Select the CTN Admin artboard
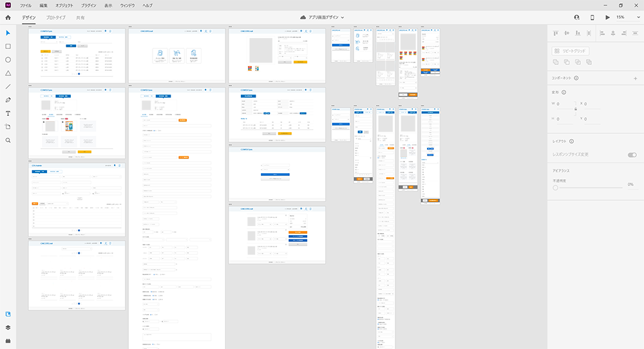Viewport: 644px width, 349px height. click(x=77, y=200)
